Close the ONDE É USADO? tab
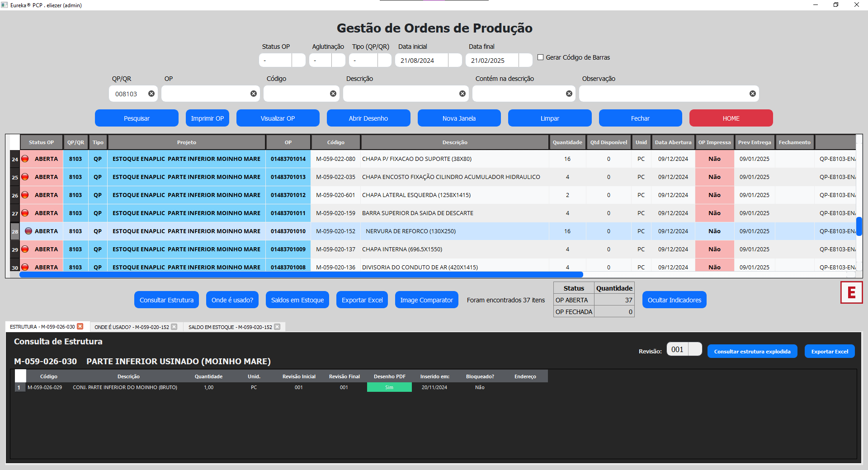This screenshot has height=470, width=868. click(174, 327)
